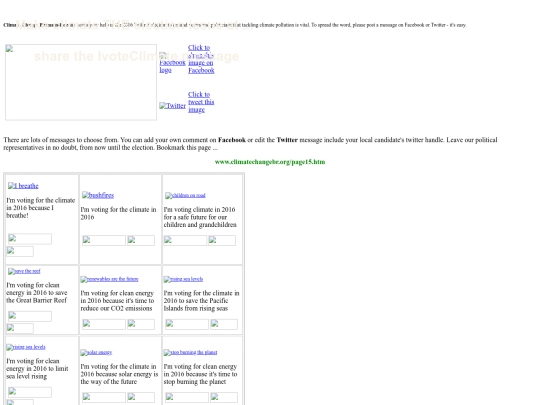The height and width of the screenshot is (405, 540).
Task: Click the 'I breathe' image link
Action: 23,186
